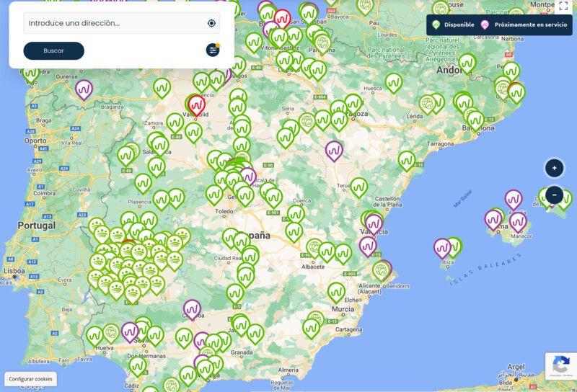Click the reCAPTCHA badge
The image size is (577, 392).
[561, 366]
